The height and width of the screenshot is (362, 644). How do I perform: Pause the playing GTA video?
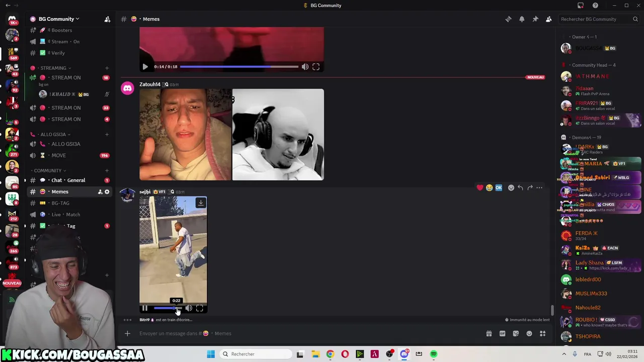[x=145, y=308]
